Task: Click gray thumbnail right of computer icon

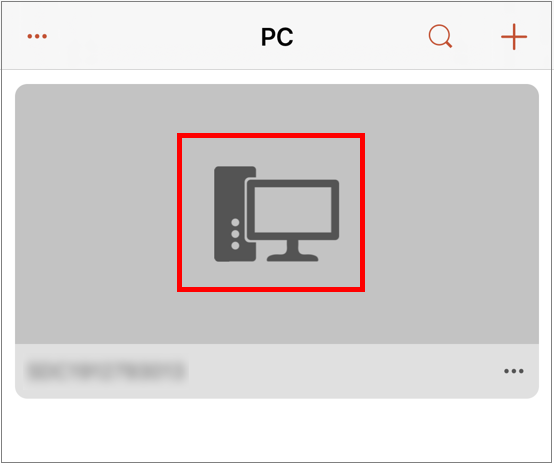Action: point(452,214)
